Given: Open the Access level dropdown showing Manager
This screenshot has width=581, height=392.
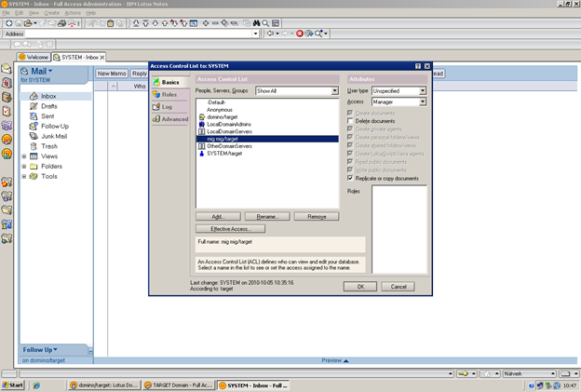Looking at the screenshot, I should click(x=423, y=101).
